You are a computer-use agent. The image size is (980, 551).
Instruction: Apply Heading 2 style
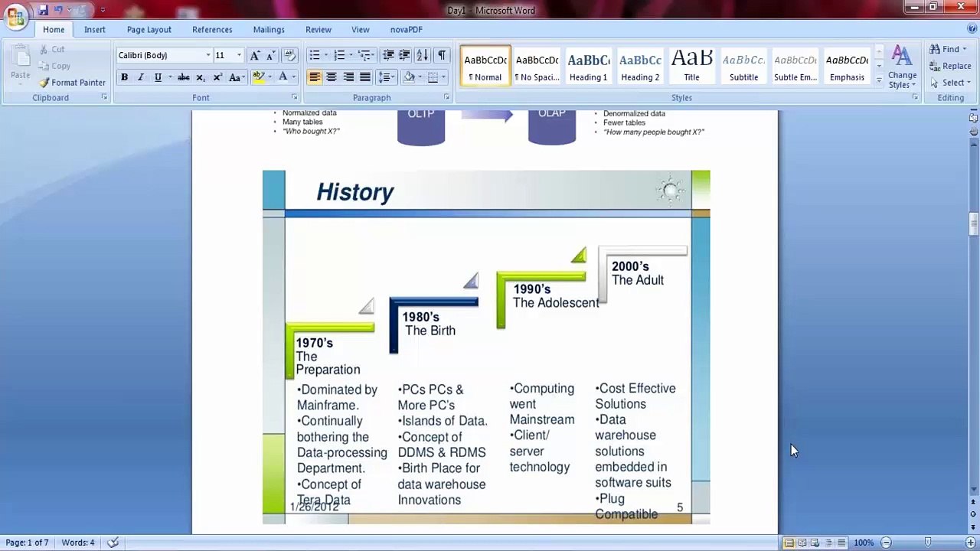[640, 67]
